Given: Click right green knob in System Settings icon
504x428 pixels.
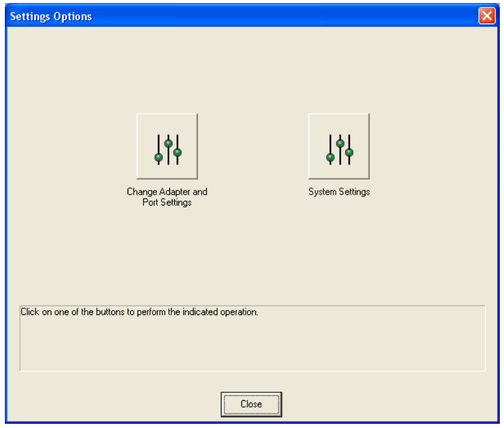Looking at the screenshot, I should click(349, 152).
